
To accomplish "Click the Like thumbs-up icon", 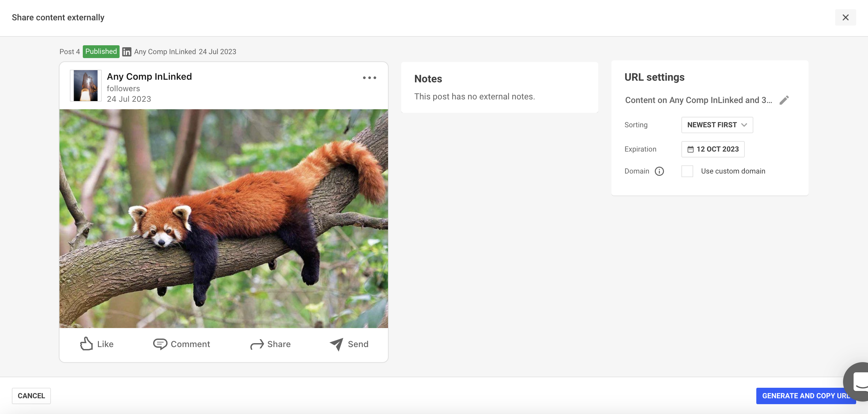I will pyautogui.click(x=86, y=344).
